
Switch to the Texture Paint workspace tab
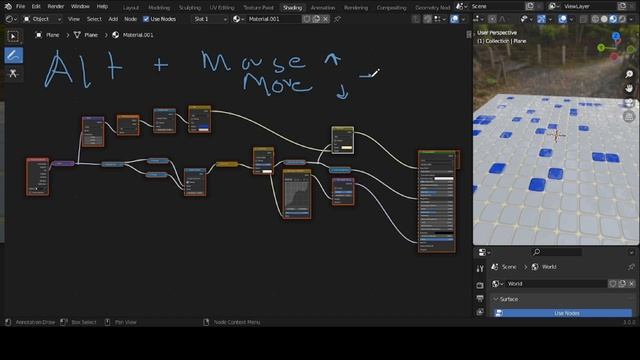(258, 7)
